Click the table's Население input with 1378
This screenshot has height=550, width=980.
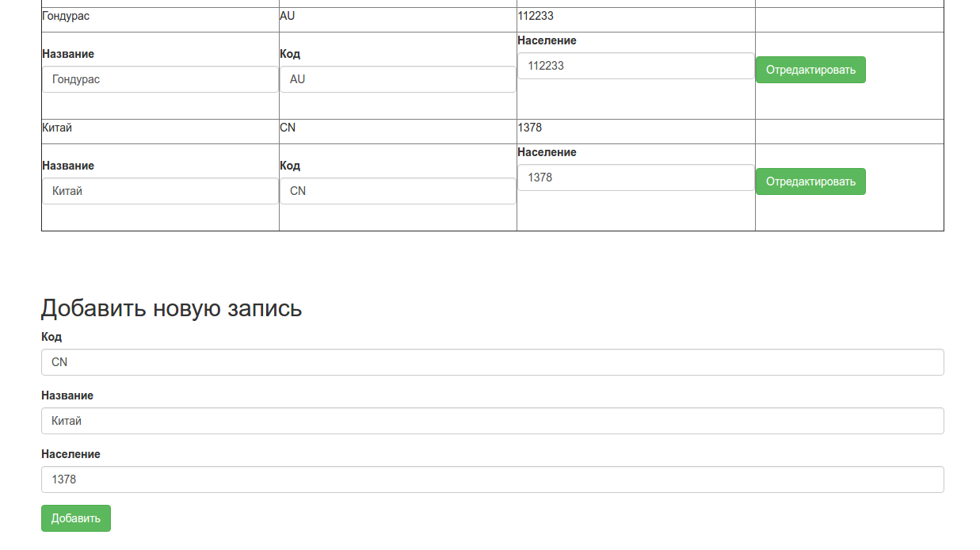click(635, 178)
